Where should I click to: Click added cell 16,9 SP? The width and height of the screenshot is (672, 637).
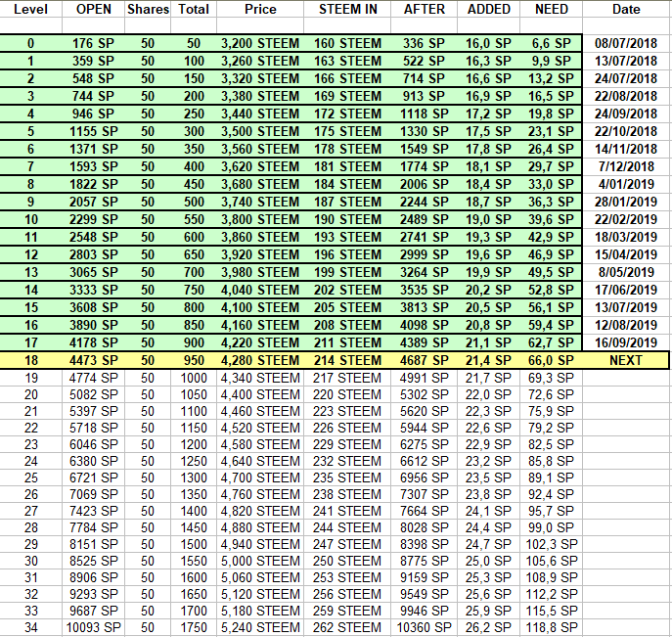click(x=488, y=96)
